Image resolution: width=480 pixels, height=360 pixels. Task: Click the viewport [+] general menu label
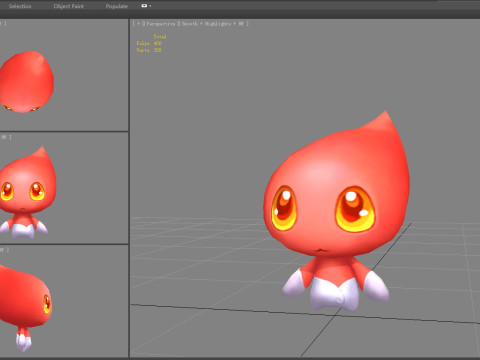139,24
